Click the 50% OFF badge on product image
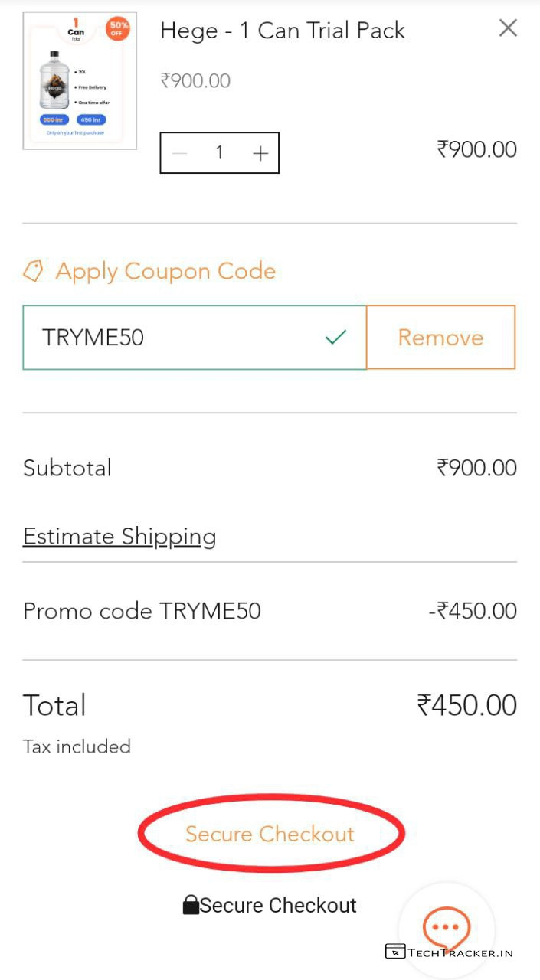 (118, 29)
